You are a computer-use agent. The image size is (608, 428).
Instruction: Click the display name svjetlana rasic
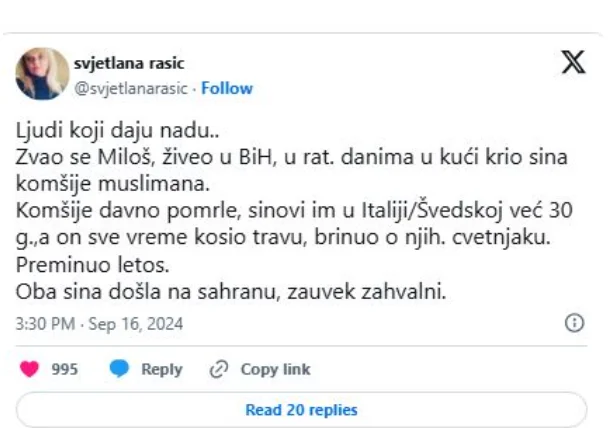pos(129,64)
